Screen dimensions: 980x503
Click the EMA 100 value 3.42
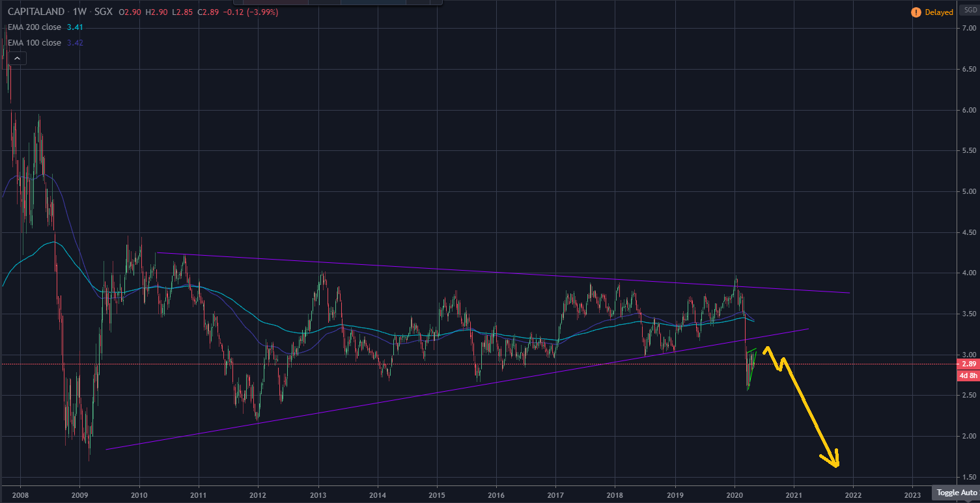[75, 43]
